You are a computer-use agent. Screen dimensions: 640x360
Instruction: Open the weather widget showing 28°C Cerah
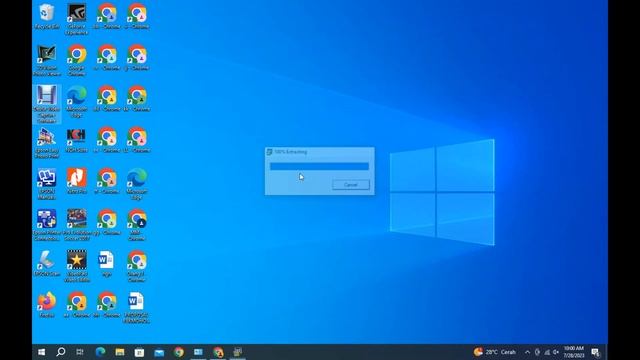pos(494,352)
